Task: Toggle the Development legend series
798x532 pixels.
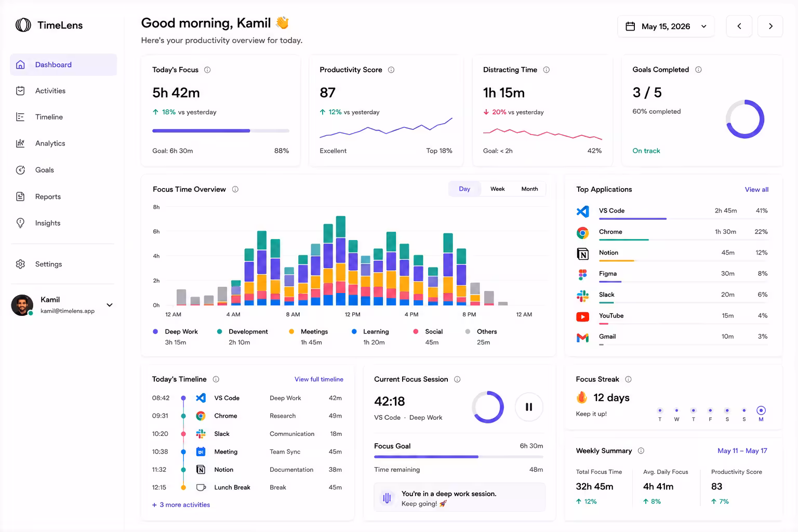Action: click(x=242, y=337)
